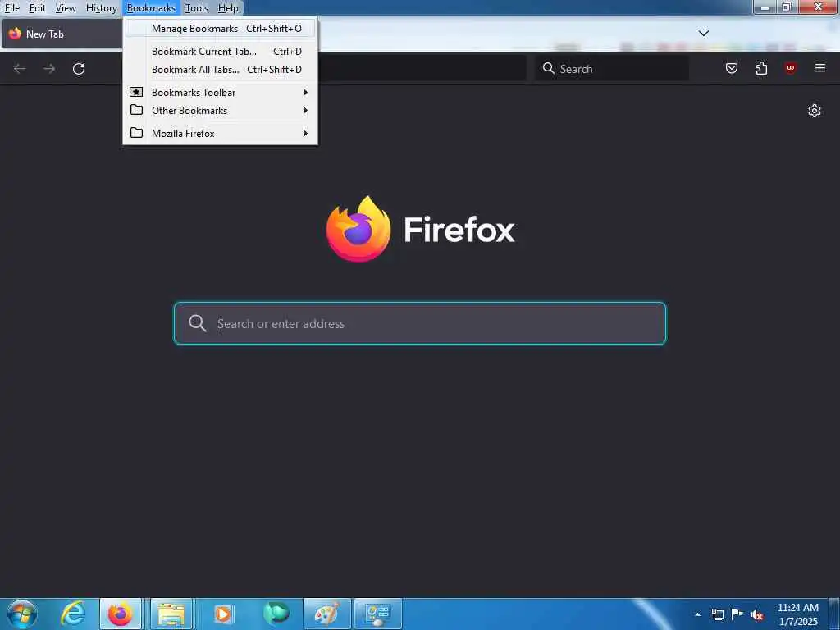
Task: Click the back navigation arrow
Action: coord(20,69)
